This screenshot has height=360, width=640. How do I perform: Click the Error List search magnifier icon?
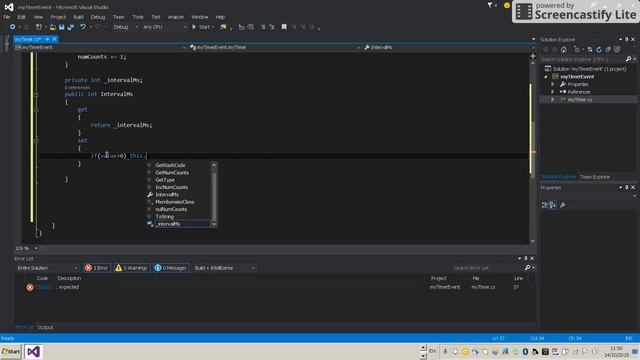click(527, 268)
